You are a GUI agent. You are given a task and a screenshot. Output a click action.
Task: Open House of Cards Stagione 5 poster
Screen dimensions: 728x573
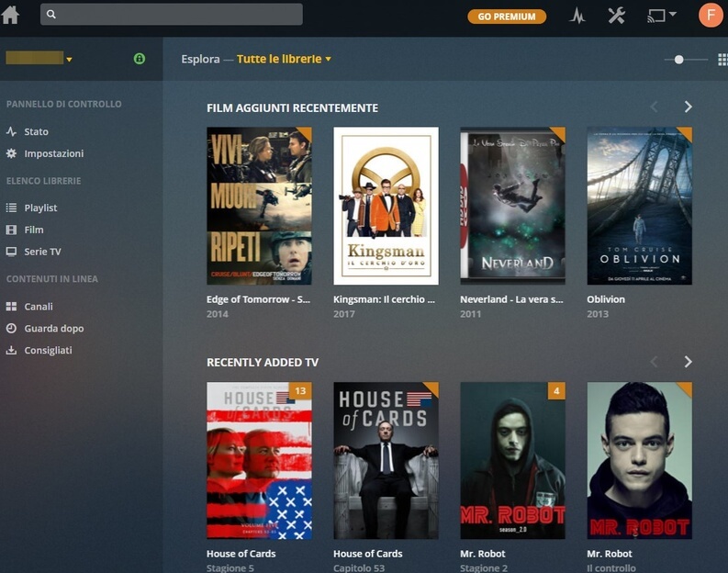click(x=259, y=461)
